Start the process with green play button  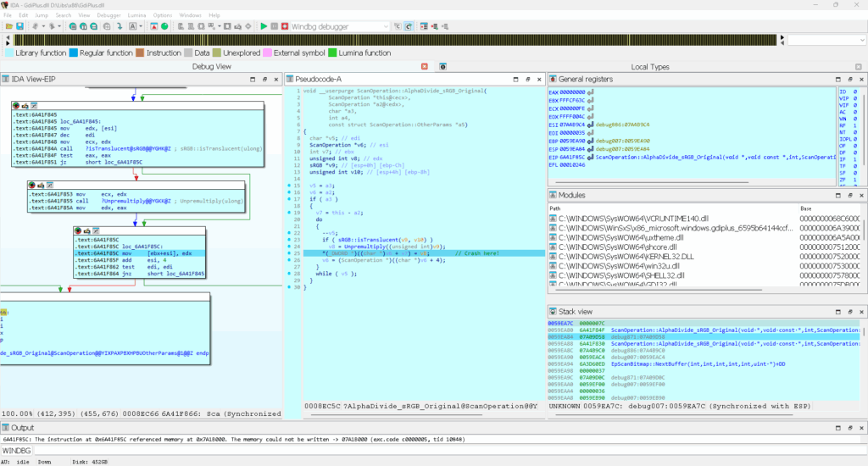264,27
